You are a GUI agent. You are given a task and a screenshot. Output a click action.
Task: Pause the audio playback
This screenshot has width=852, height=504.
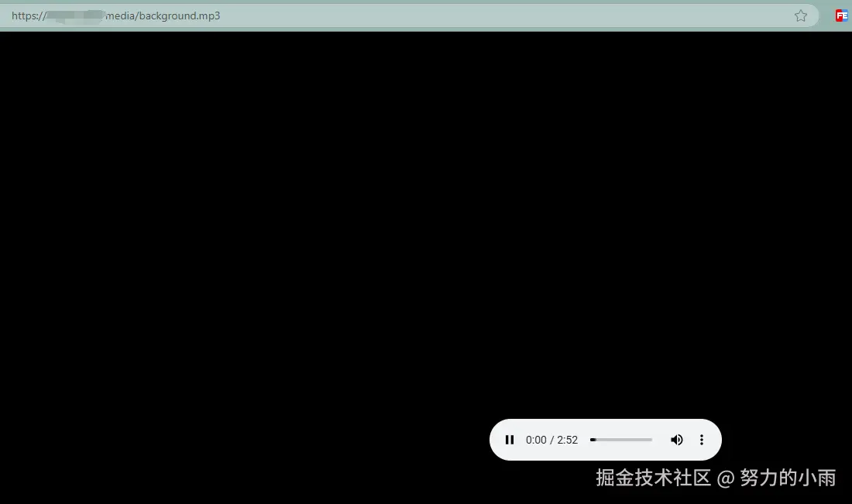509,440
